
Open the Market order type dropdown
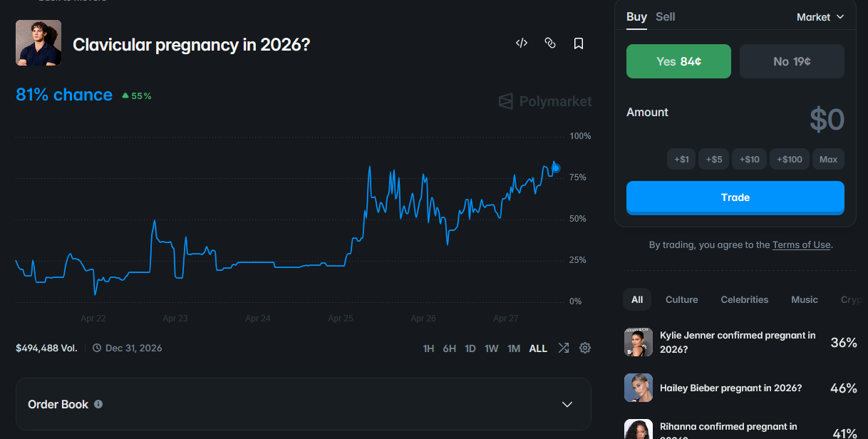pyautogui.click(x=820, y=17)
